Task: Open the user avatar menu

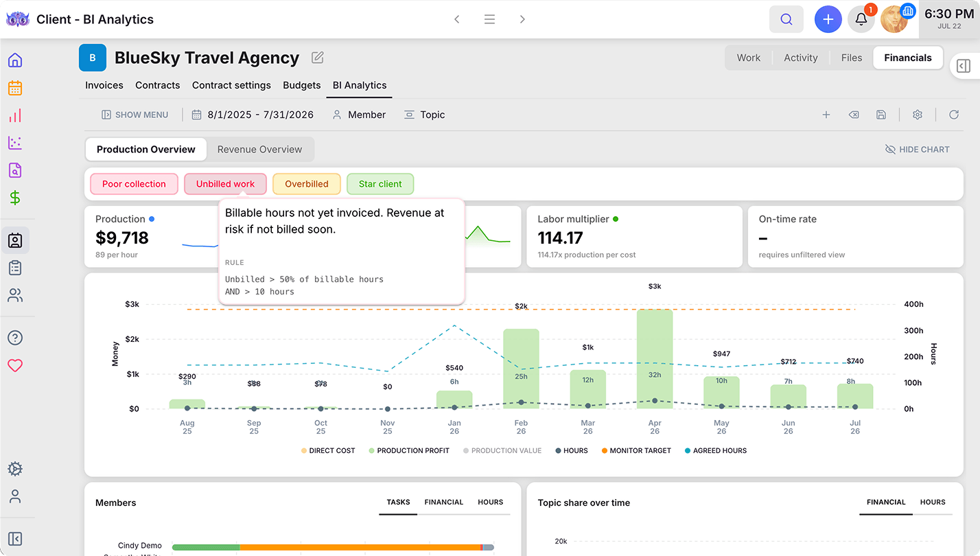Action: click(894, 19)
